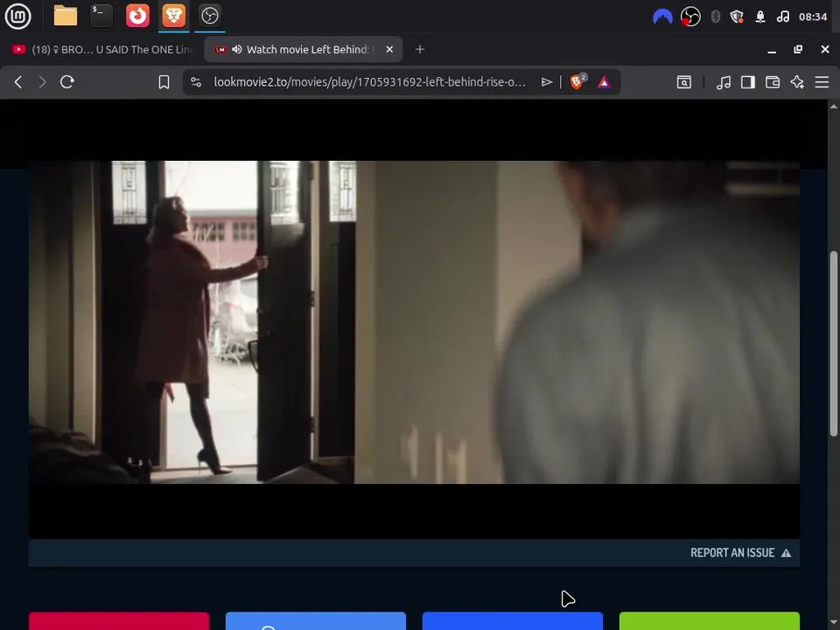The image size is (840, 630).
Task: Open Brave media playlist music icon
Action: click(x=724, y=82)
